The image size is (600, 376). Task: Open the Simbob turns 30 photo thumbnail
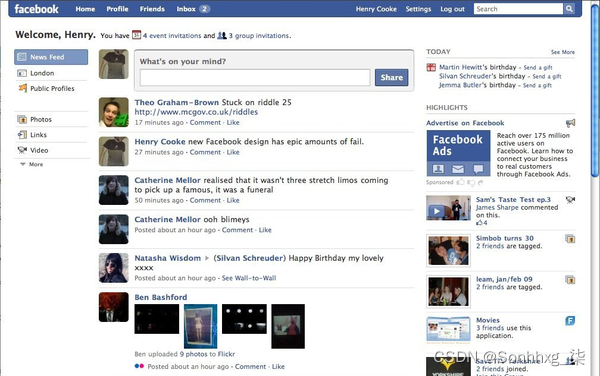tap(448, 251)
